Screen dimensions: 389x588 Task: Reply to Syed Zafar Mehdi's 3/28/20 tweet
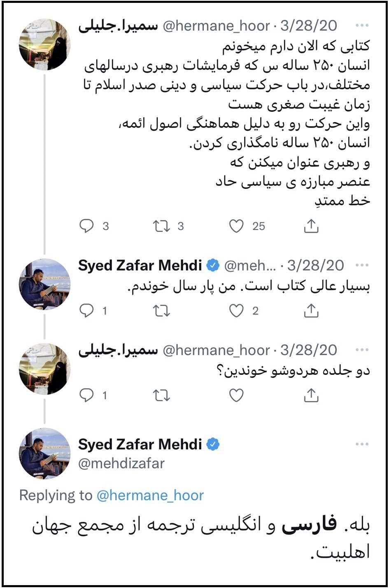[x=86, y=311]
